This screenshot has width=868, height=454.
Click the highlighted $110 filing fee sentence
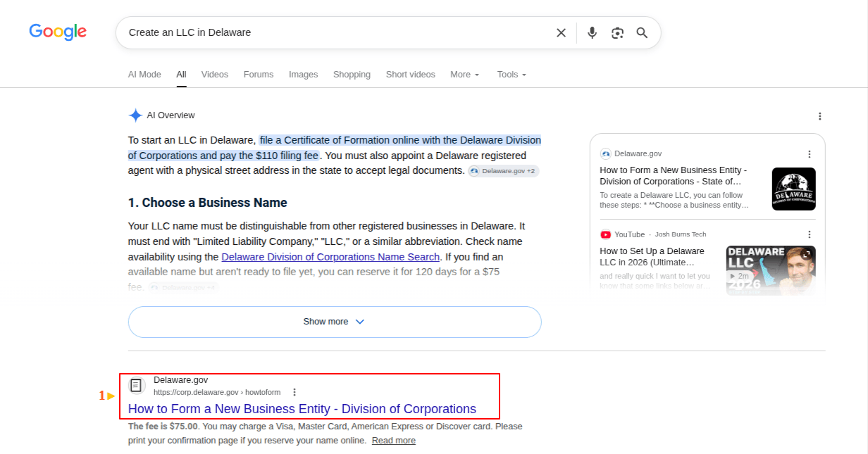click(x=335, y=148)
